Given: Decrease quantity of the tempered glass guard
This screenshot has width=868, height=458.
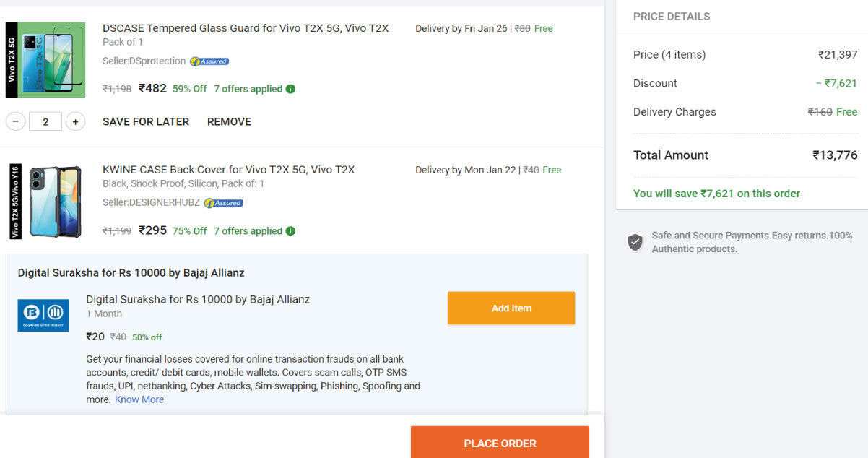Looking at the screenshot, I should (x=15, y=121).
